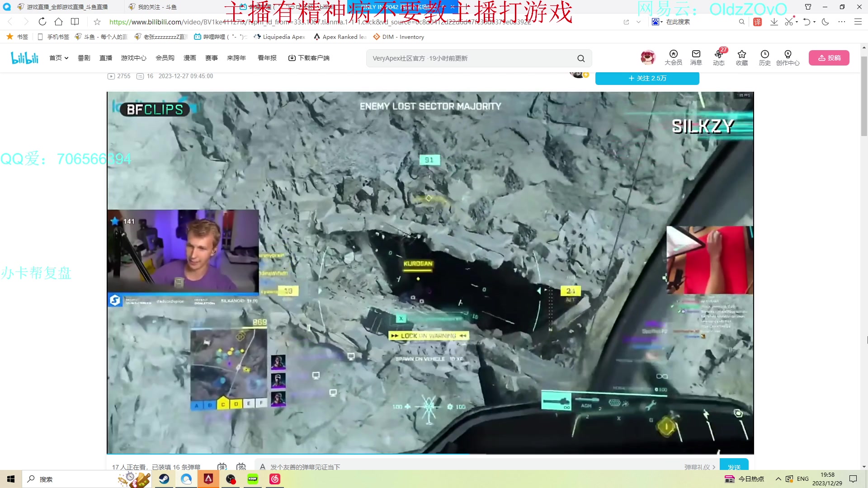This screenshot has width=868, height=488.
Task: Open Apex Legends taskbar icon
Action: (x=208, y=479)
